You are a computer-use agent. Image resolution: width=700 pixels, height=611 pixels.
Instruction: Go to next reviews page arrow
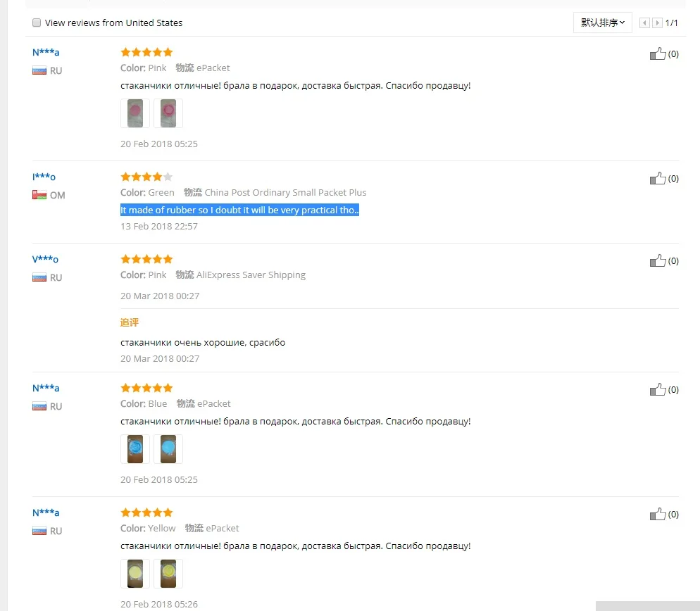click(657, 23)
